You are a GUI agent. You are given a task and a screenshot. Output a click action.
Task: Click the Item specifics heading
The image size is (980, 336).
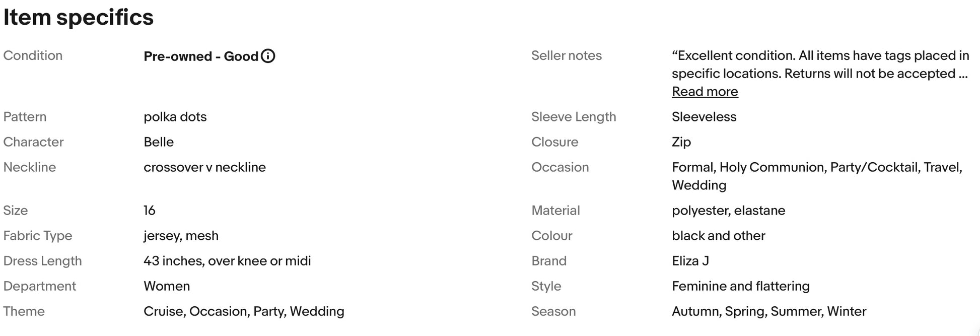pos(78,17)
